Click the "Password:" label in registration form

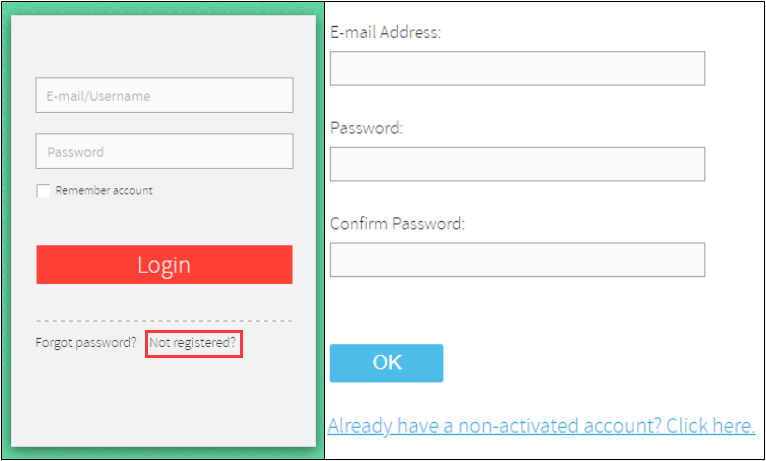[366, 128]
